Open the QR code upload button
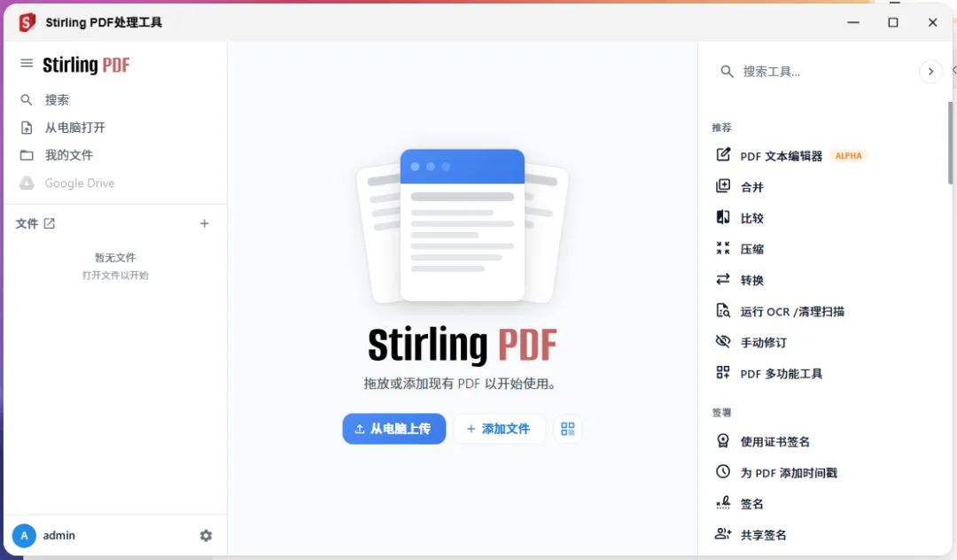This screenshot has width=957, height=560. tap(568, 429)
